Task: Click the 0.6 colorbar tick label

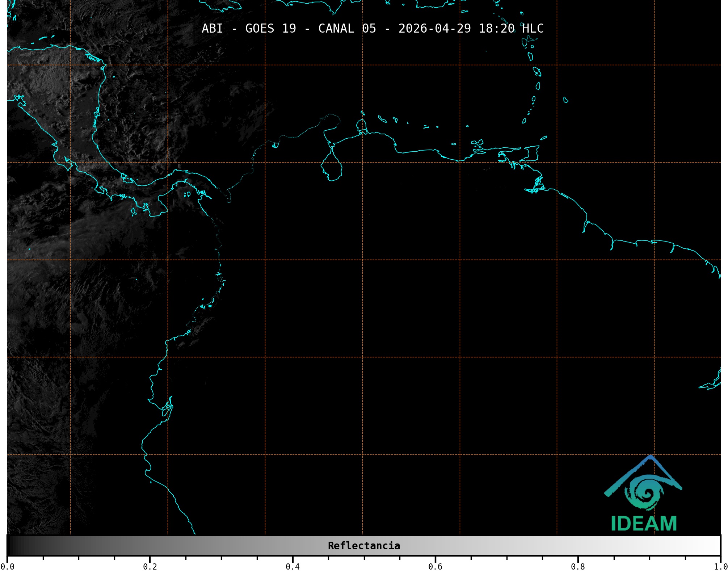Action: point(435,567)
